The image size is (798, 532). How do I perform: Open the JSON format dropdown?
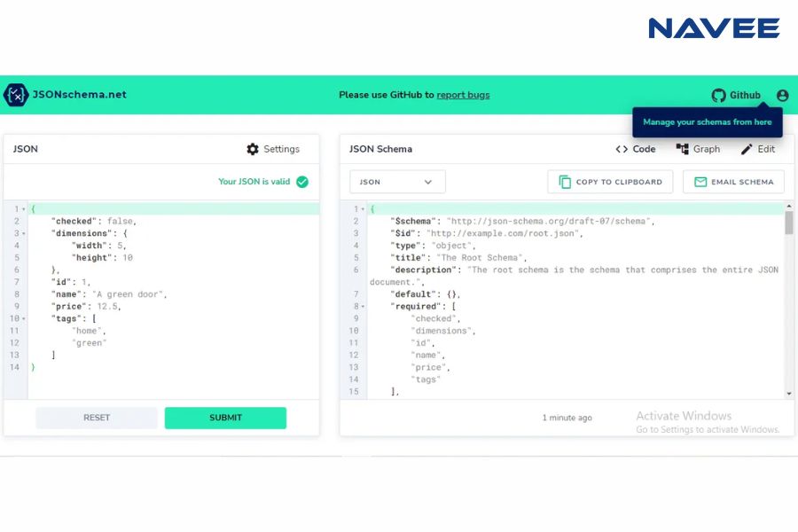(x=397, y=182)
